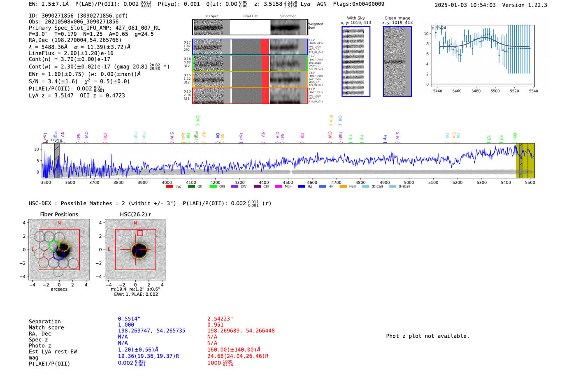Click the Weighted Sum 2D spectrum strip

point(250,27)
